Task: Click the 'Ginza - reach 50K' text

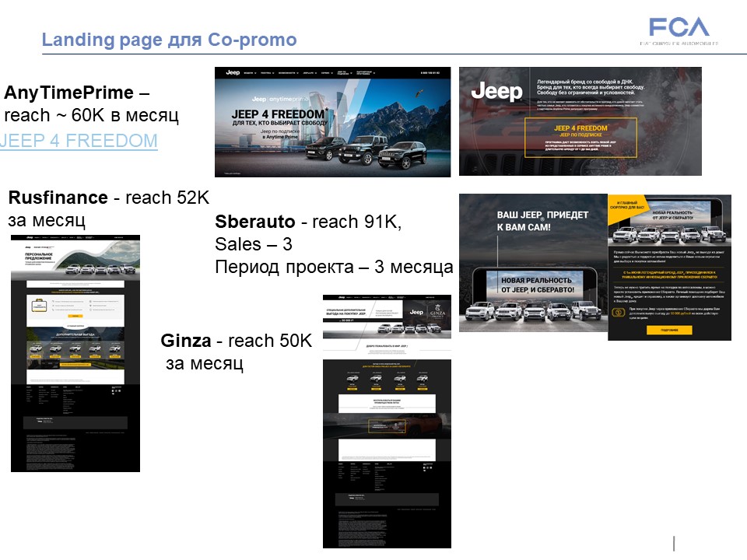Action: [x=237, y=341]
